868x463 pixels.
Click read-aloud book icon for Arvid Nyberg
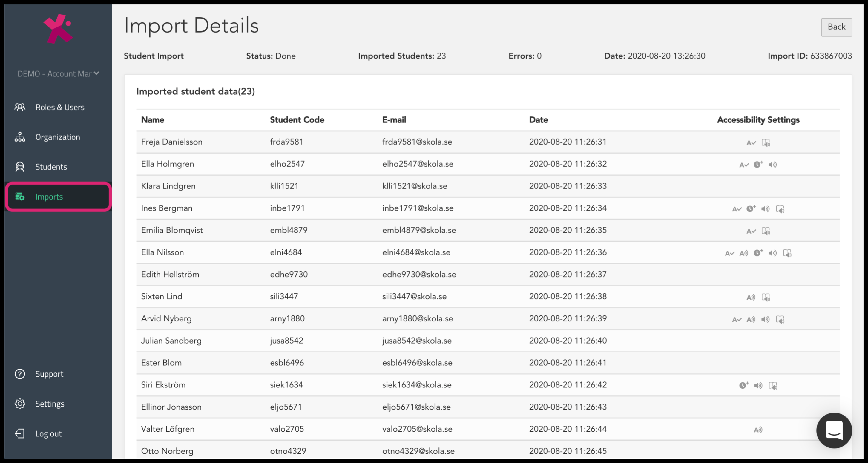780,319
